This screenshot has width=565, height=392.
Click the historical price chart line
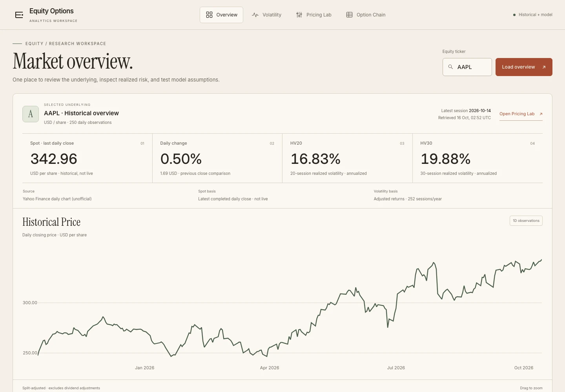(290, 308)
